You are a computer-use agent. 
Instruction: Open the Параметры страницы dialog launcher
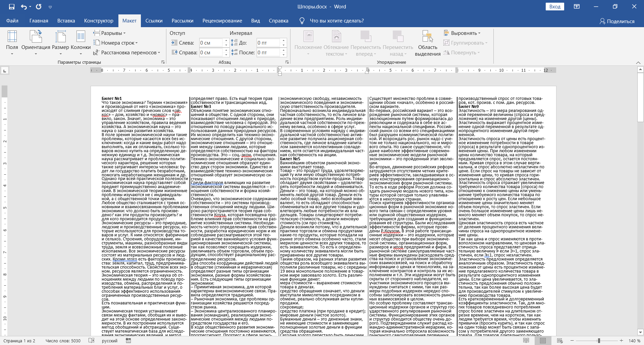tap(163, 62)
